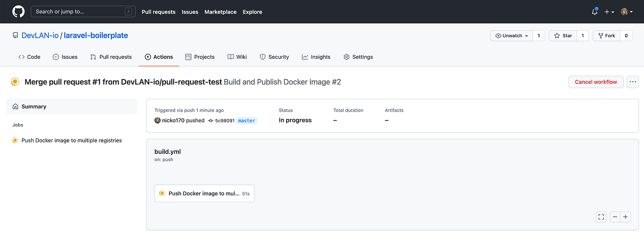
Task: Click the fullscreen workflow graph icon
Action: [x=601, y=217]
